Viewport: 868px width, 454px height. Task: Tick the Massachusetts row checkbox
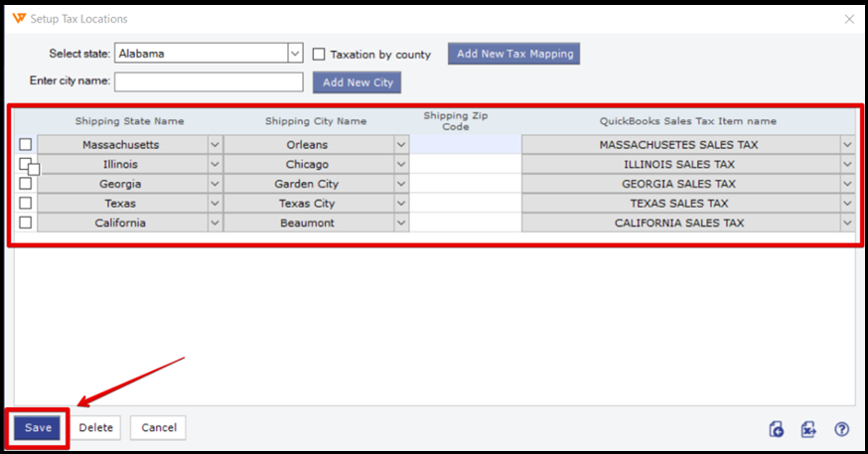pos(26,144)
